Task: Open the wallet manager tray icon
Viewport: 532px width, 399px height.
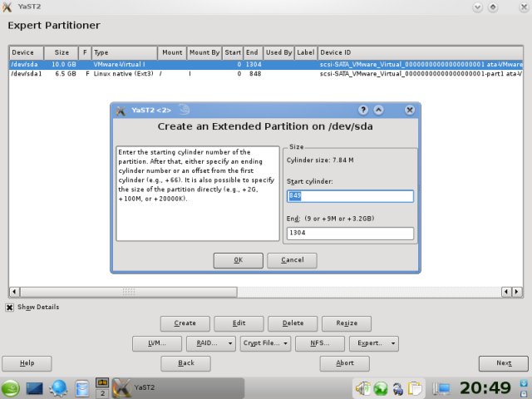Action: [x=398, y=388]
